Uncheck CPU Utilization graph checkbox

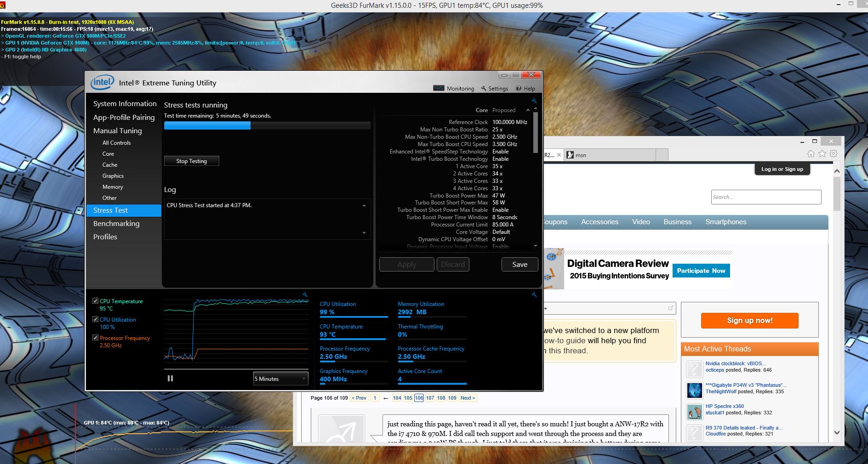click(x=96, y=319)
